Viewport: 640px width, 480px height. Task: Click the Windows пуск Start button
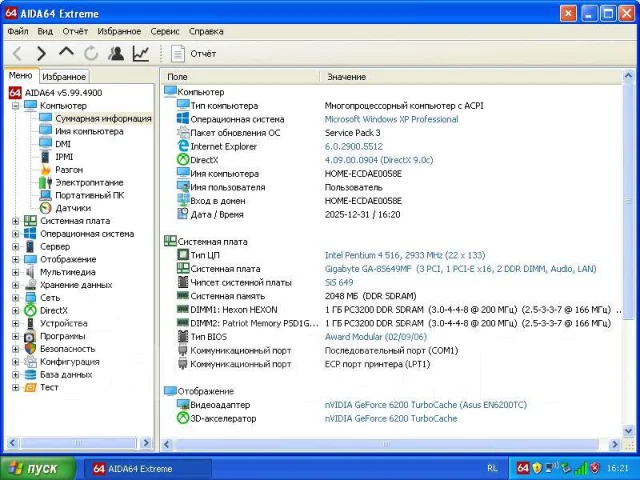click(37, 468)
